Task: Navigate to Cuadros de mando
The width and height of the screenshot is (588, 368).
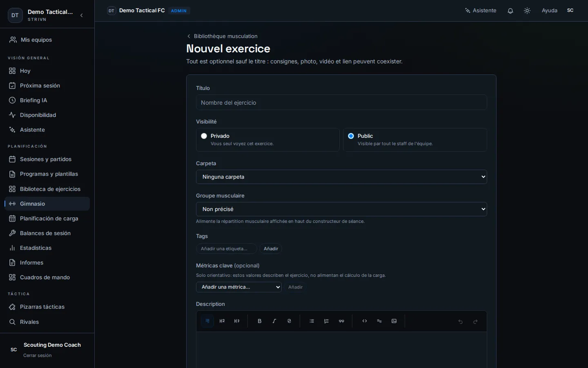Action: pos(47,277)
